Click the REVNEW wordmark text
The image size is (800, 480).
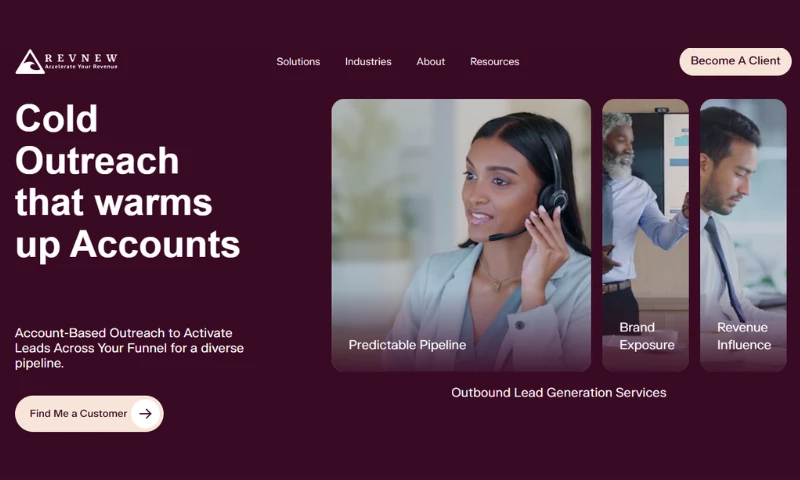(x=82, y=58)
